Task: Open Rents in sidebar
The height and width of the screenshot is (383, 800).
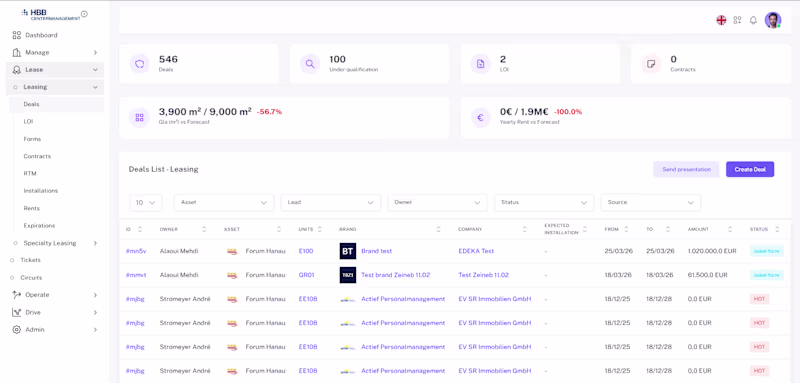Action: pyautogui.click(x=32, y=208)
